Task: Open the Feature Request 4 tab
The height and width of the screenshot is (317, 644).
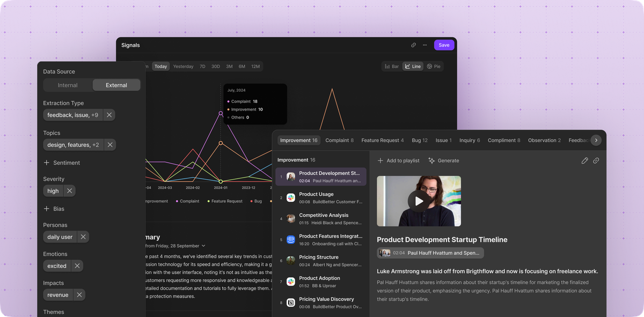Action: point(383,141)
